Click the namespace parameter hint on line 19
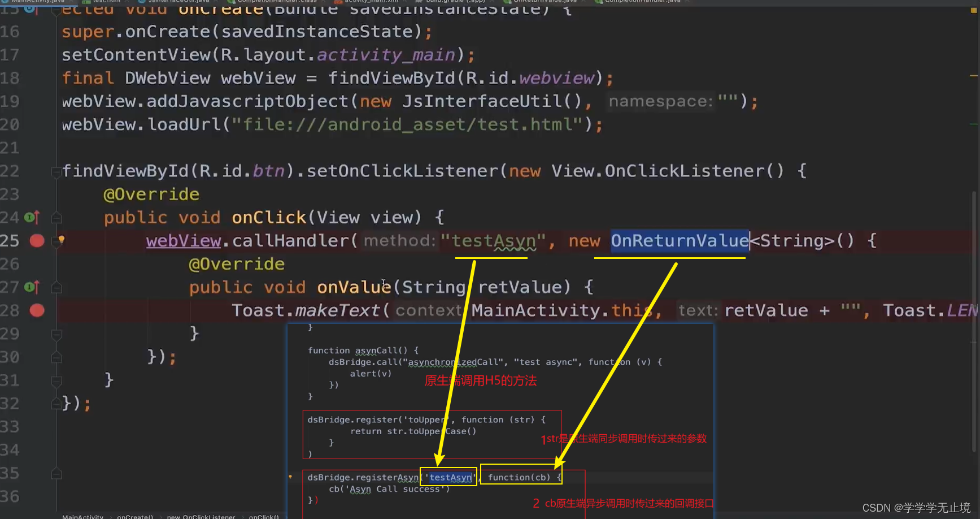 pyautogui.click(x=661, y=101)
